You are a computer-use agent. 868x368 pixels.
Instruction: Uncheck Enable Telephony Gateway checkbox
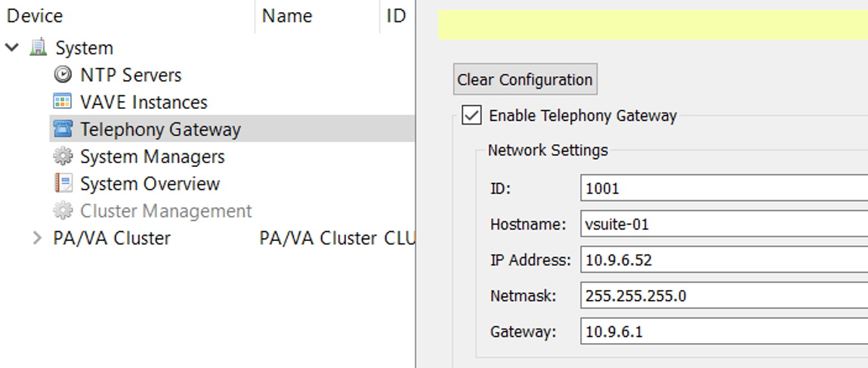tap(472, 116)
